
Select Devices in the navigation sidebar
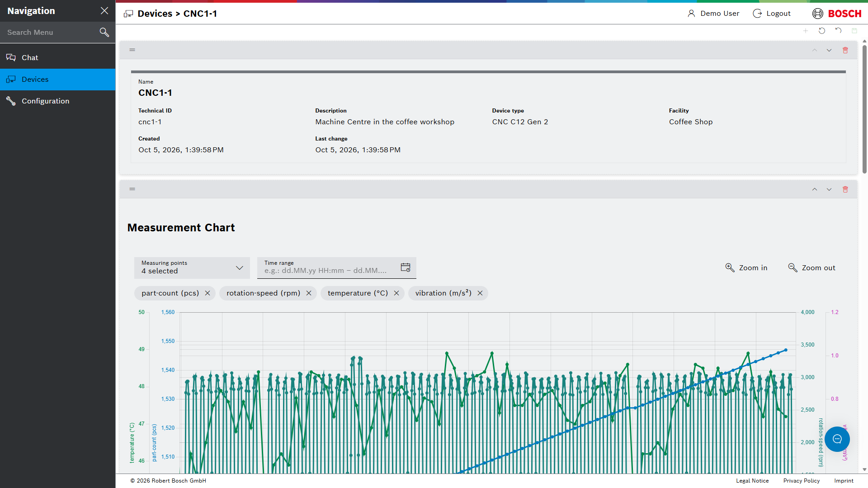pyautogui.click(x=58, y=80)
